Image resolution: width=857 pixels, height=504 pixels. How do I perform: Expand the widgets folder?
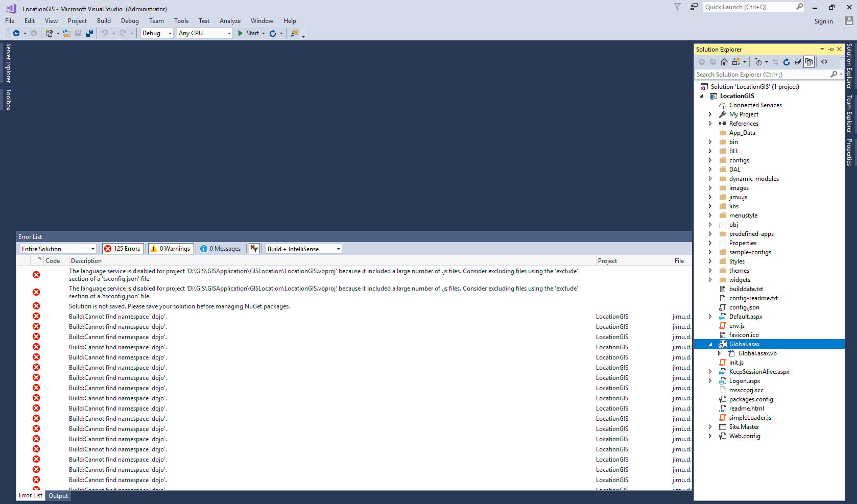pyautogui.click(x=710, y=280)
